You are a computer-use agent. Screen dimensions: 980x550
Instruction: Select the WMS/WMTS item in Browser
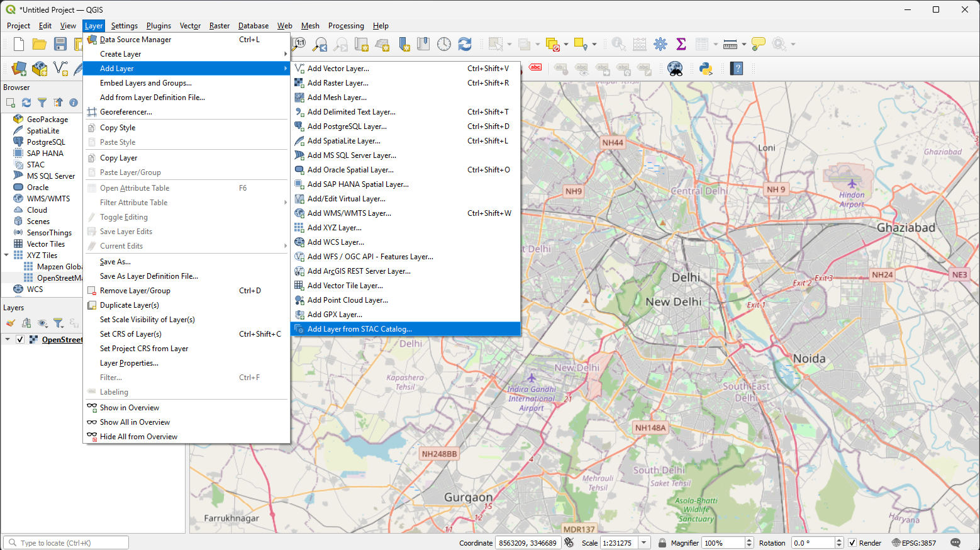[48, 199]
